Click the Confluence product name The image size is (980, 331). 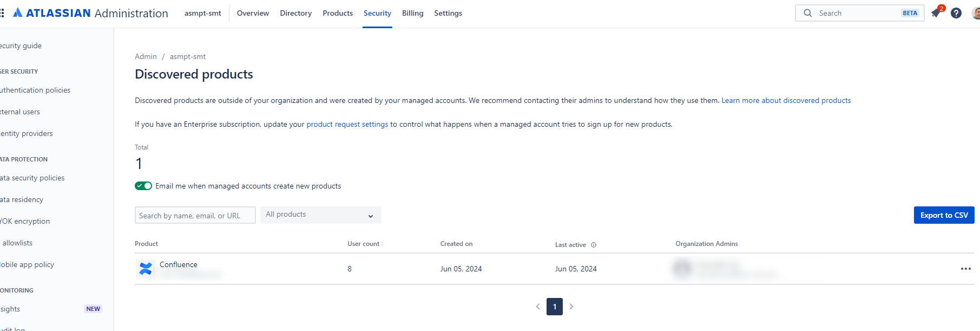point(179,264)
